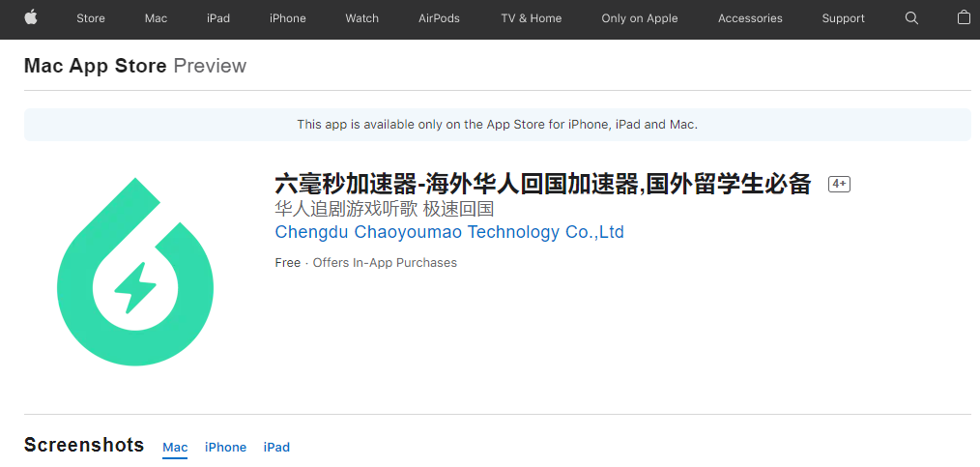
Task: Open Chengdu Chaoyoumao Technology developer link
Action: 449,232
